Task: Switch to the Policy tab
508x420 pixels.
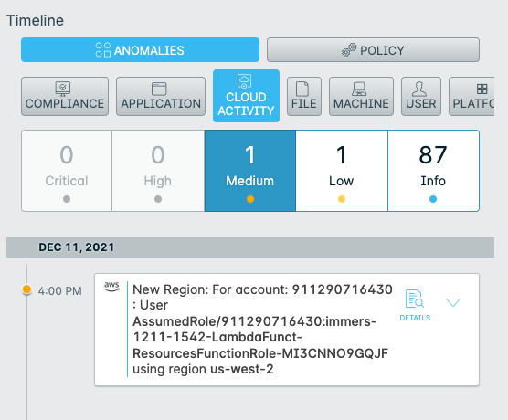Action: (x=373, y=50)
